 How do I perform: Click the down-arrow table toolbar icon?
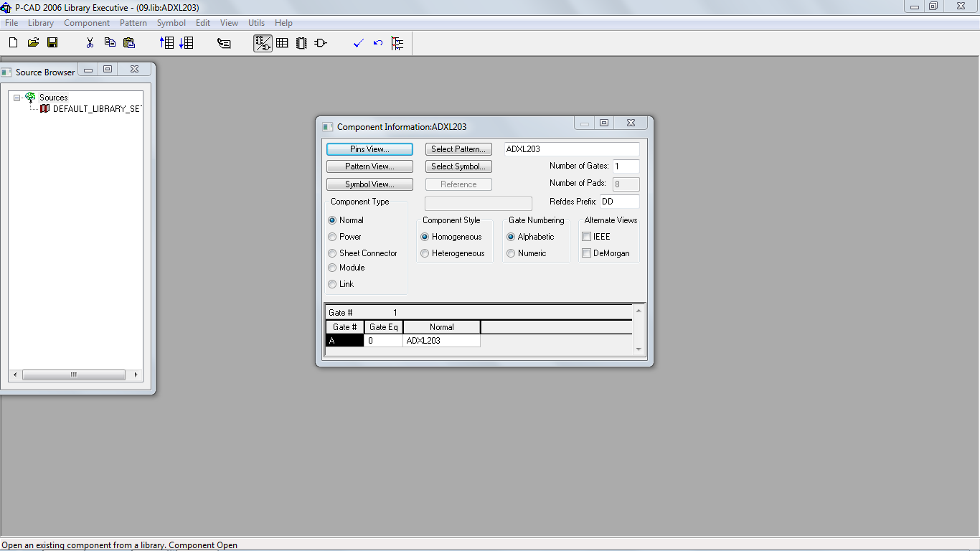pos(187,43)
